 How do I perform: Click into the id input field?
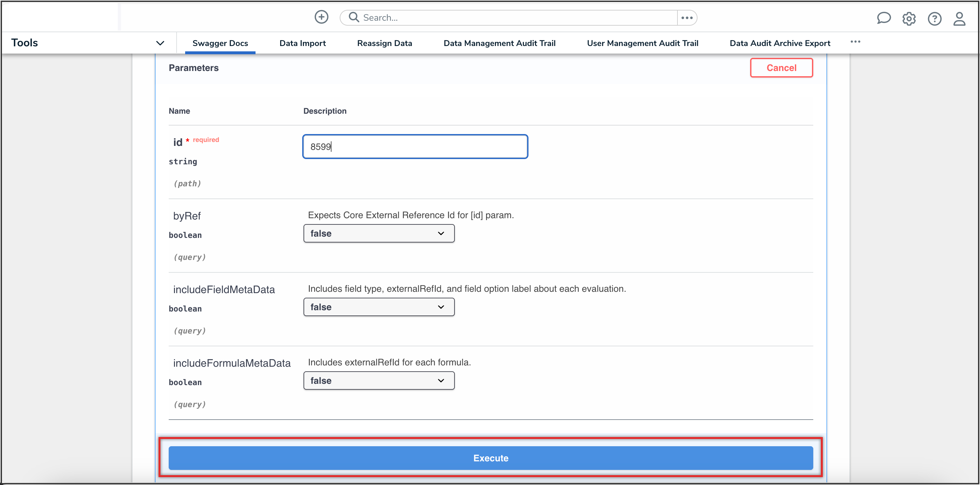click(415, 147)
